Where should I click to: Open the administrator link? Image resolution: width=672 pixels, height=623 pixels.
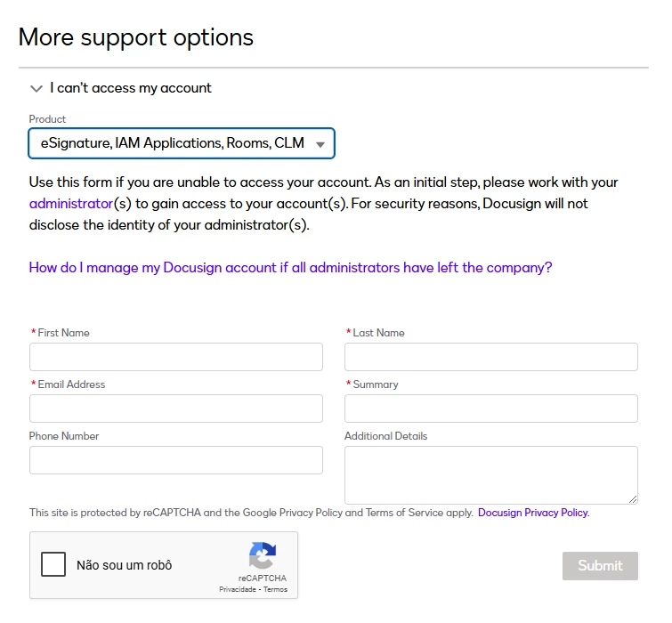click(71, 204)
